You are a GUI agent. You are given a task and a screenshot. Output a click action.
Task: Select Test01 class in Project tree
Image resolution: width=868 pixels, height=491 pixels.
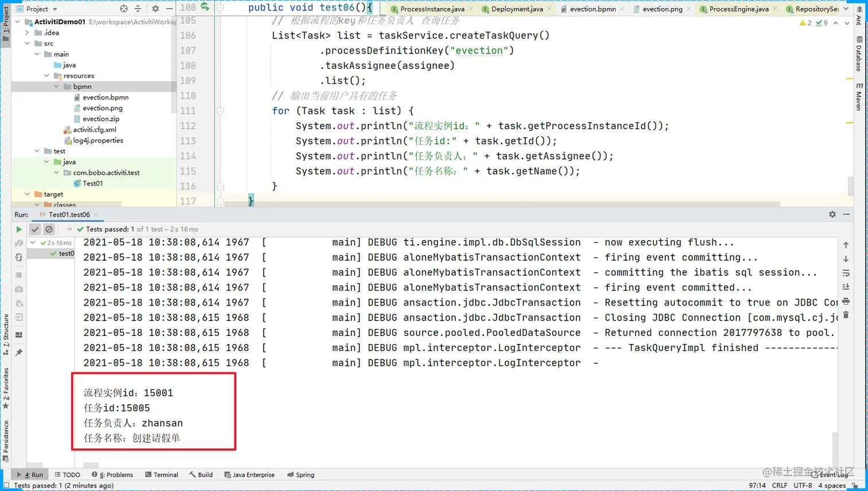(x=92, y=184)
